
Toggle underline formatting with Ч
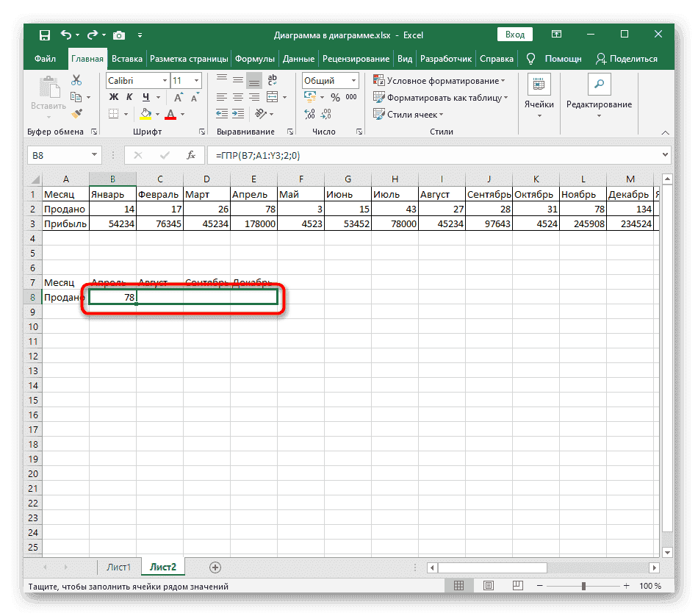(146, 95)
